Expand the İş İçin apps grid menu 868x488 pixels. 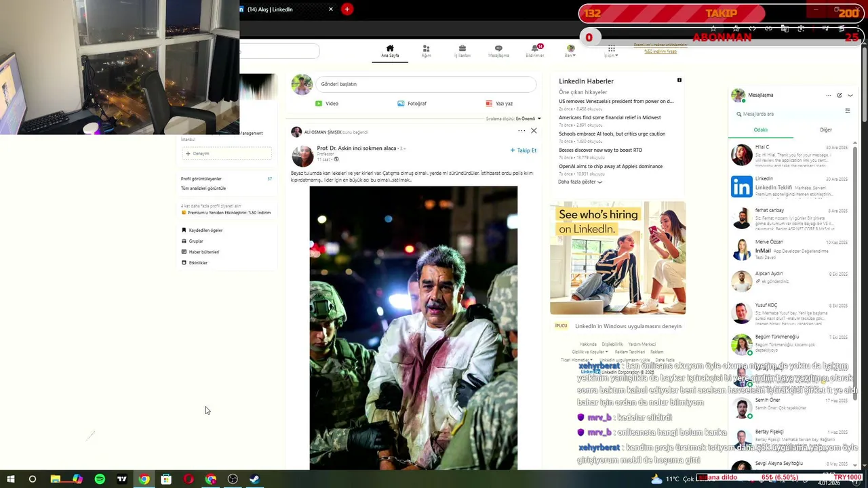pos(611,51)
